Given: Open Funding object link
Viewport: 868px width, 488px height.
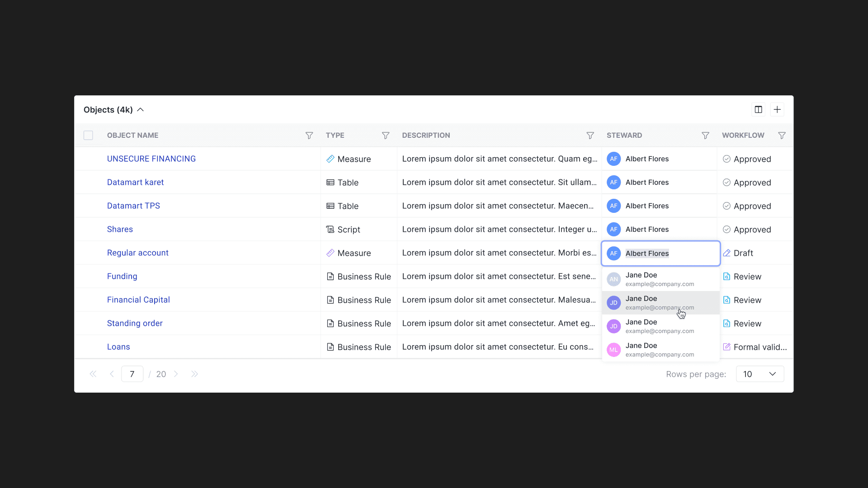Looking at the screenshot, I should [x=122, y=277].
